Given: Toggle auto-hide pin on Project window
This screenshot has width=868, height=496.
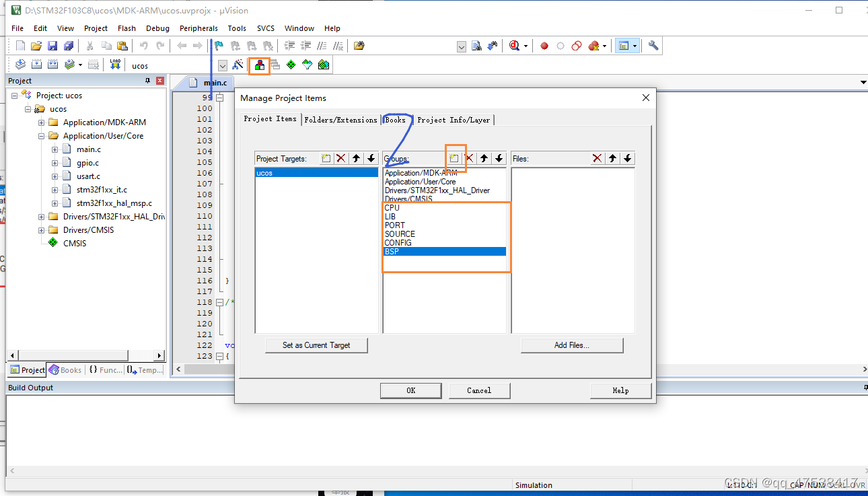Looking at the screenshot, I should click(x=147, y=80).
